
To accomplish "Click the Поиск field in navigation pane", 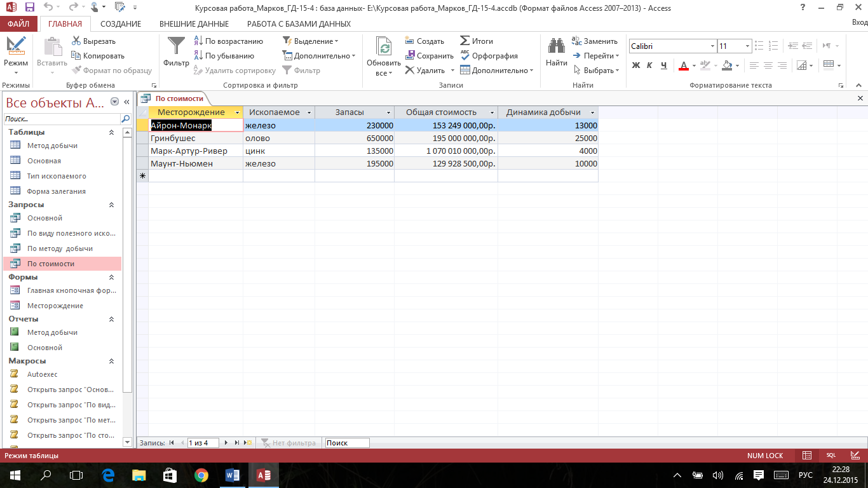I will point(62,119).
